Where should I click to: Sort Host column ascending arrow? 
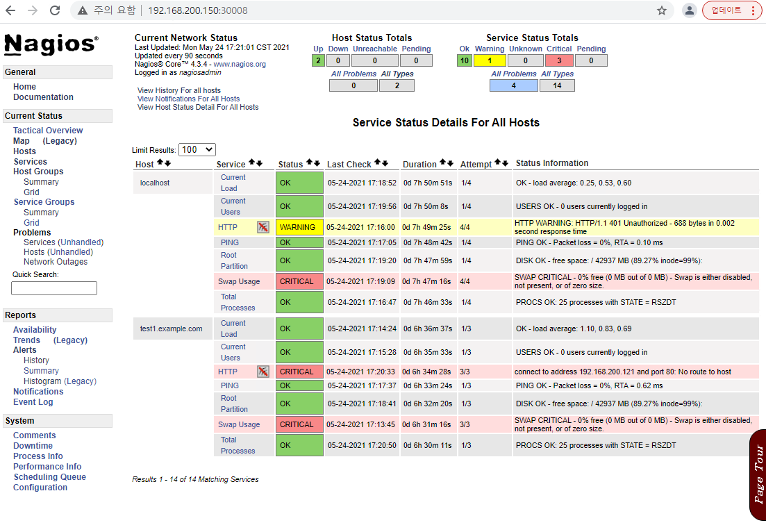click(x=160, y=163)
